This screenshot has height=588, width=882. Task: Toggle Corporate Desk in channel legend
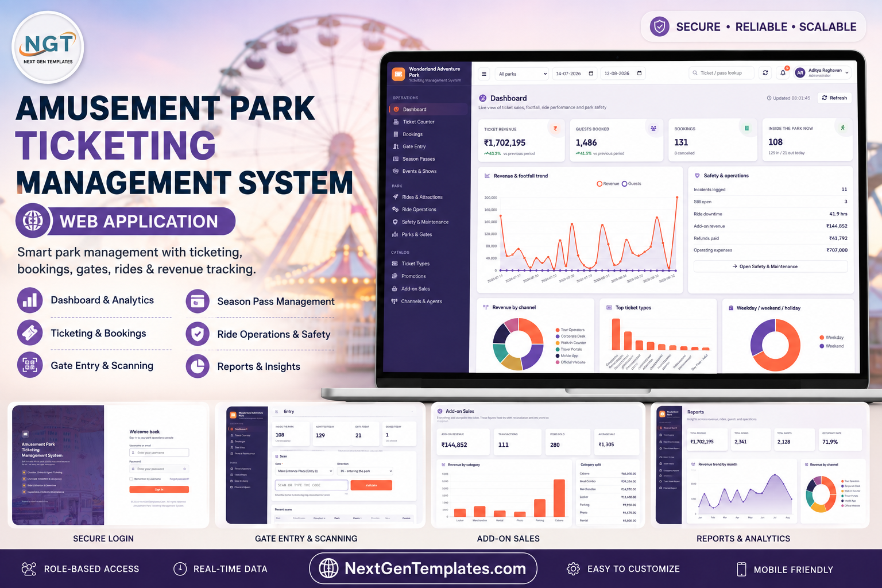tap(571, 336)
